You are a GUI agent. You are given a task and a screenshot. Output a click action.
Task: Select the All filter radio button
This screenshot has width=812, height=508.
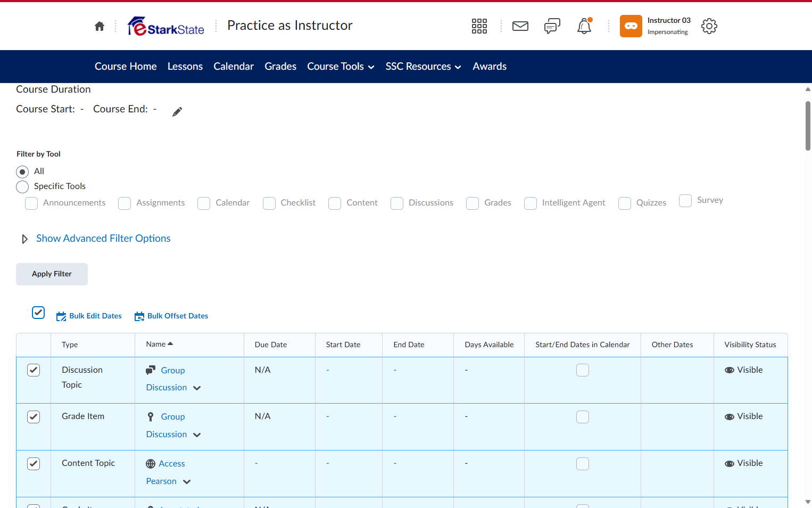click(x=22, y=171)
